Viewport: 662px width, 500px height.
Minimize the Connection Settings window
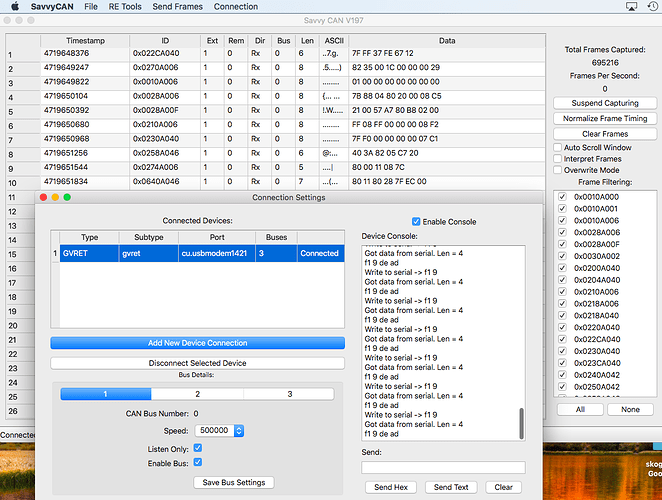tap(55, 197)
